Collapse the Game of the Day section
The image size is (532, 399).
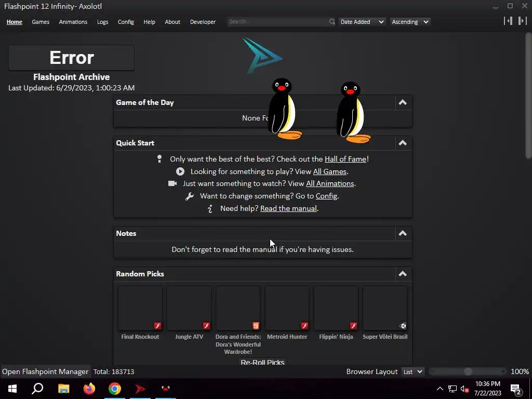403,102
